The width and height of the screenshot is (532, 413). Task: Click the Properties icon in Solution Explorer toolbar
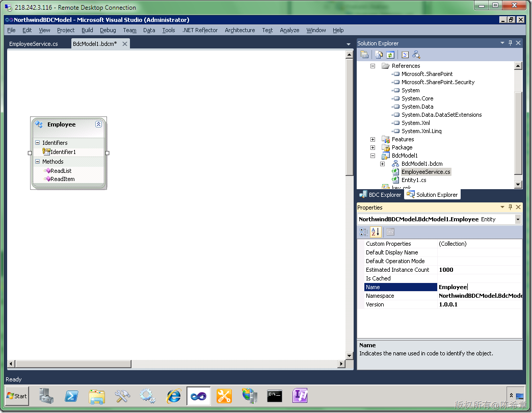click(x=364, y=55)
